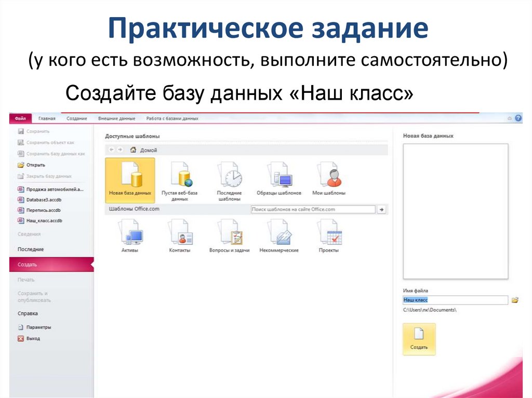Open the Файл tab
The width and height of the screenshot is (532, 398).
[x=20, y=118]
